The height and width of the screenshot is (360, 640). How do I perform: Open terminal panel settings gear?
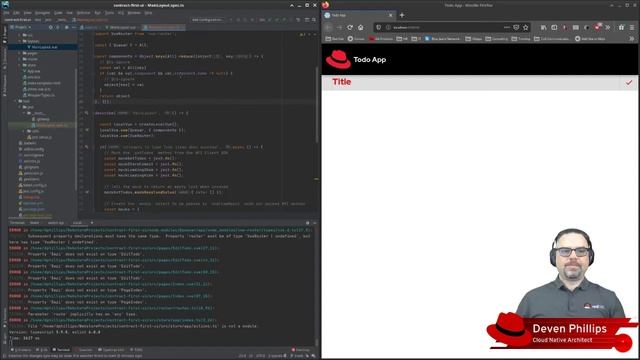point(308,223)
